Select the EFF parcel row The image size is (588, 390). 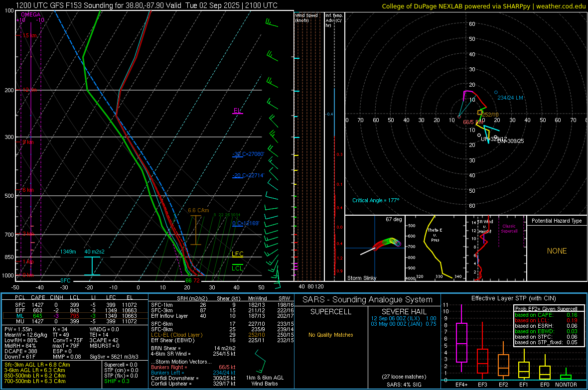pyautogui.click(x=75, y=310)
